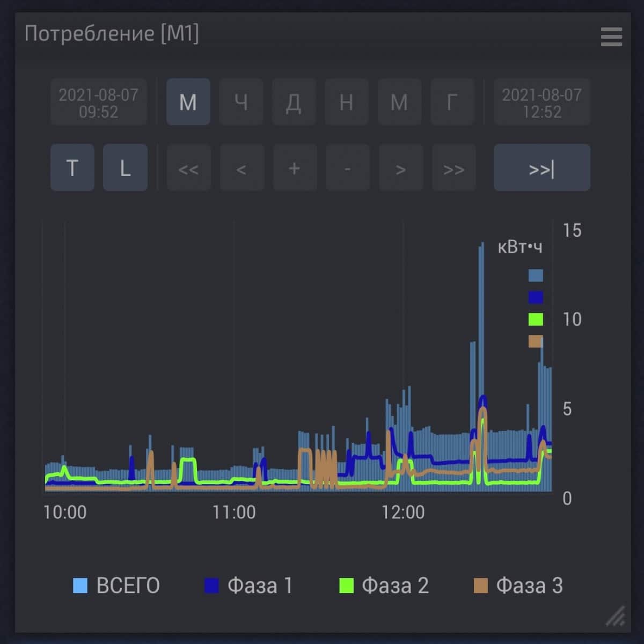644x644 pixels.
Task: Zoom out with the - button
Action: (x=347, y=167)
